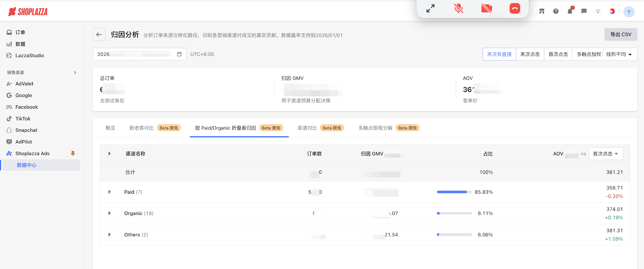Screen dimensions: 644x269
Task: Click the calendar icon in the date field
Action: [x=179, y=54]
